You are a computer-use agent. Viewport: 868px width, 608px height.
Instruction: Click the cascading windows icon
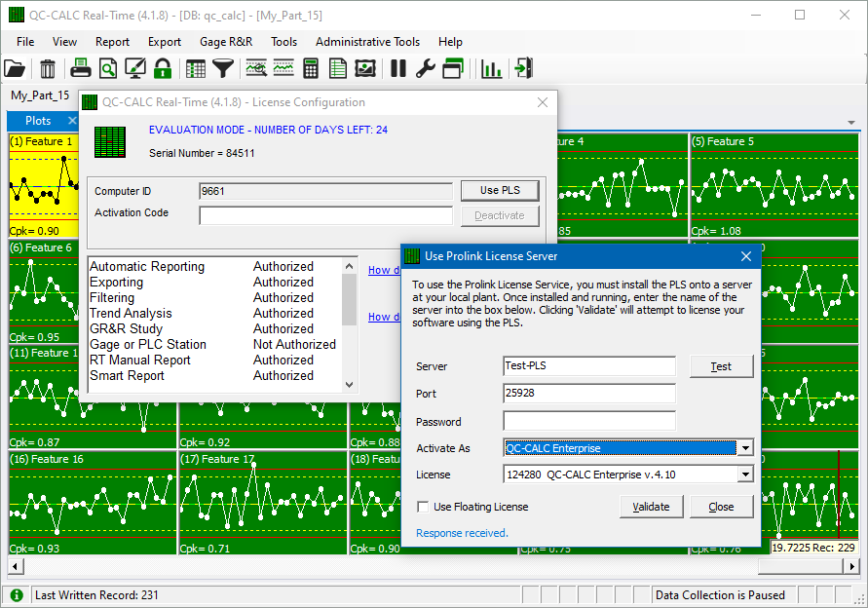coord(453,68)
